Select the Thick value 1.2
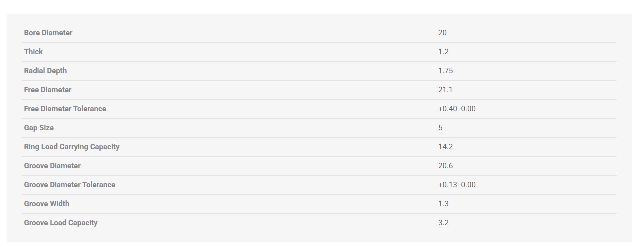This screenshot has width=644, height=246. click(443, 52)
